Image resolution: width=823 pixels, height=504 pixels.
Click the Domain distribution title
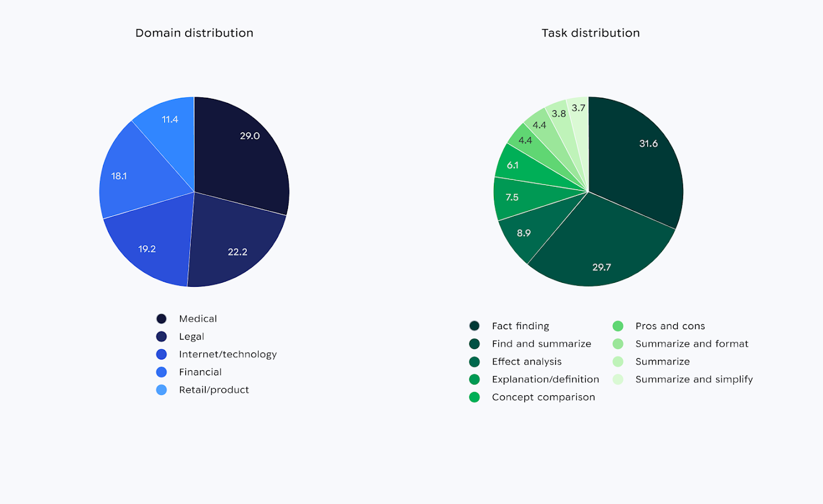pyautogui.click(x=194, y=33)
